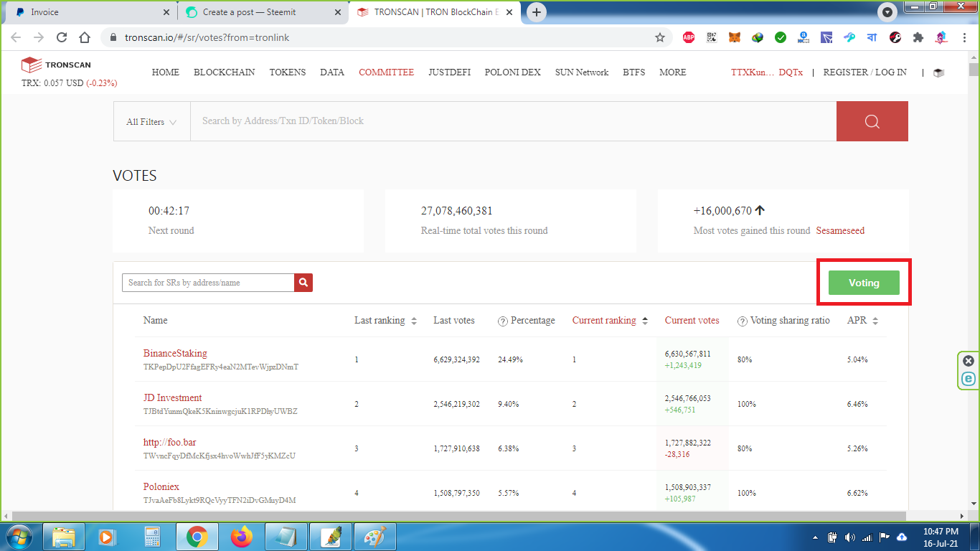
Task: Open a new browser tab
Action: pyautogui.click(x=537, y=12)
